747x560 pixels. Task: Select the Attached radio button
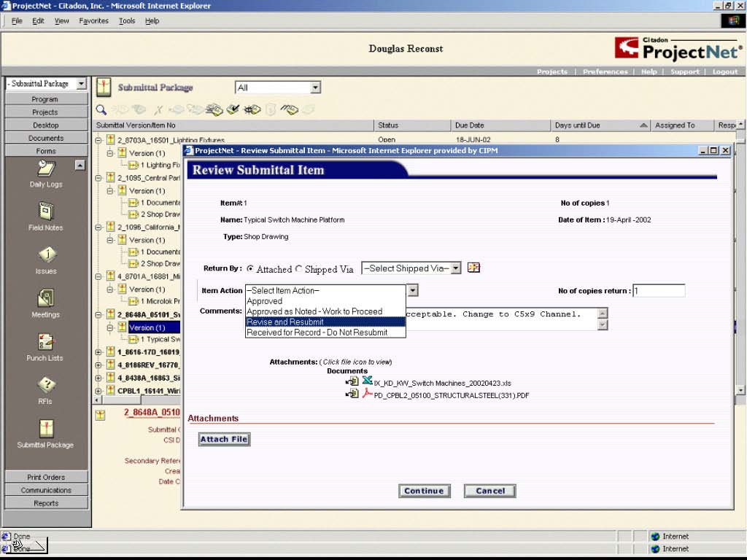pyautogui.click(x=250, y=268)
